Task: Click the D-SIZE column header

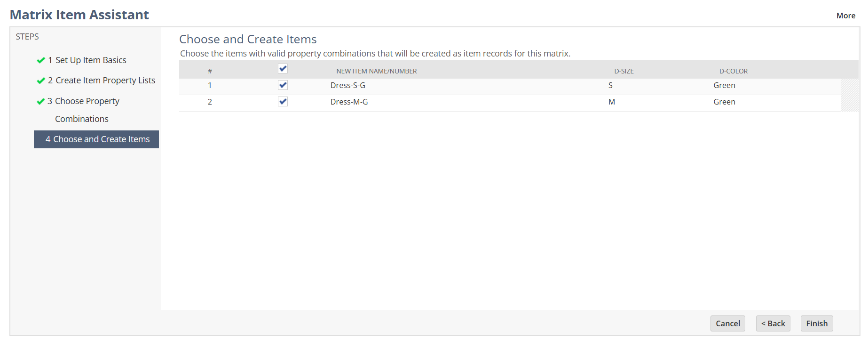Action: tap(624, 71)
